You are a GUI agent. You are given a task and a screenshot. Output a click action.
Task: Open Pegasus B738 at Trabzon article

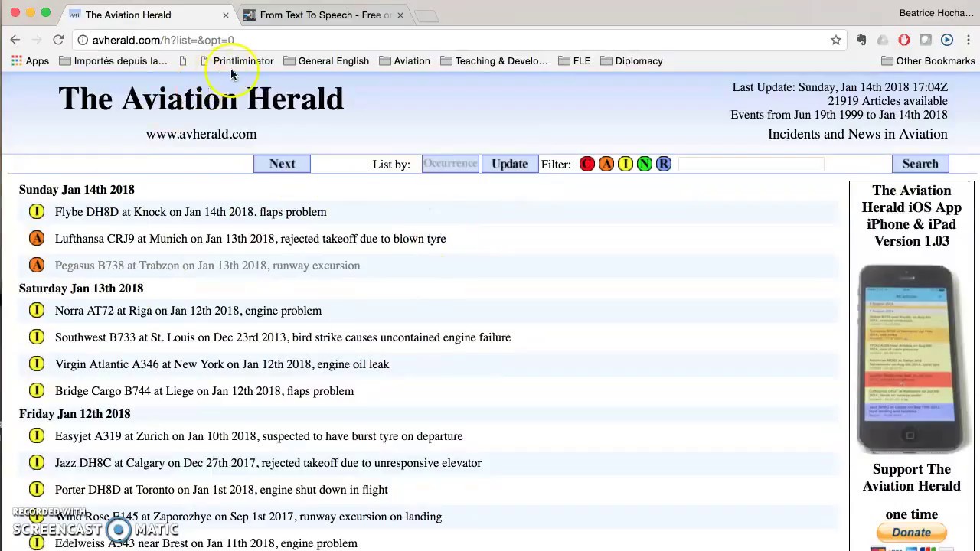coord(207,266)
